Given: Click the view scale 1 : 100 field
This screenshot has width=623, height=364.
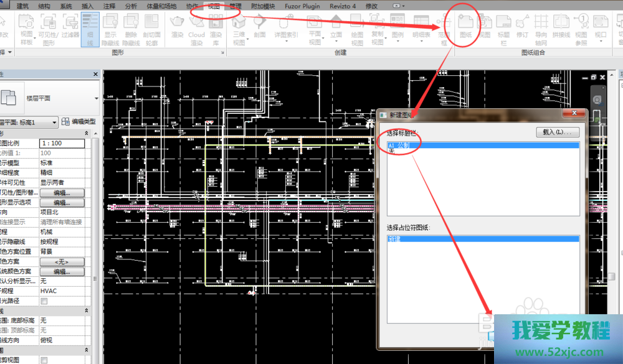Looking at the screenshot, I should (62, 144).
